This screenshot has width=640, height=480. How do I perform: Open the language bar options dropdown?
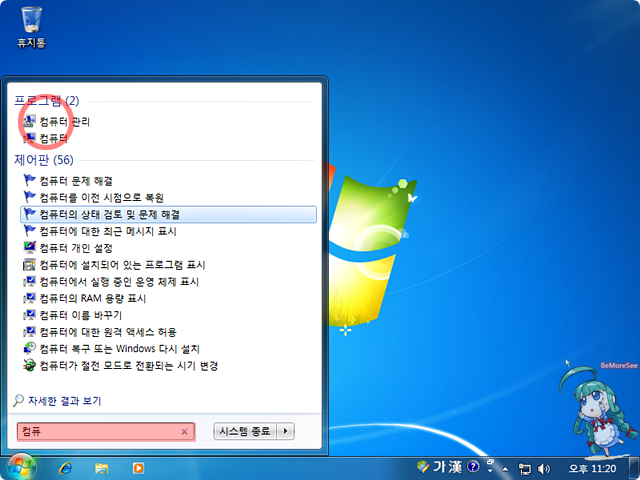click(488, 472)
